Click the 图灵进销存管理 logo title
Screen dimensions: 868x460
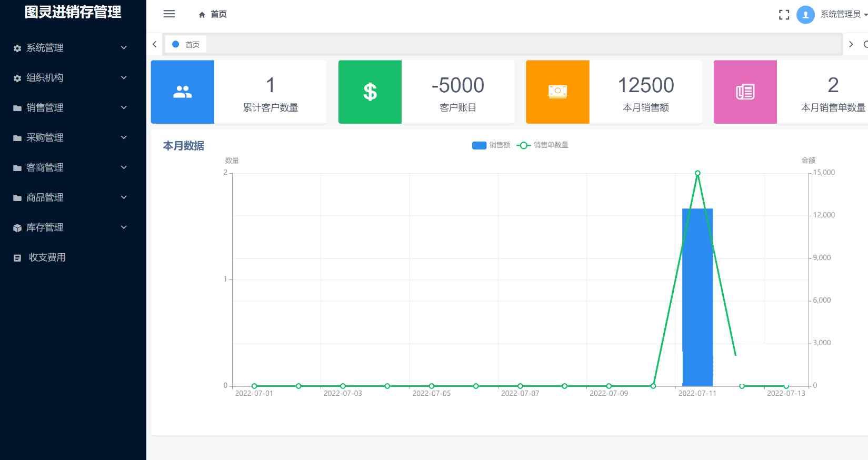[x=73, y=12]
